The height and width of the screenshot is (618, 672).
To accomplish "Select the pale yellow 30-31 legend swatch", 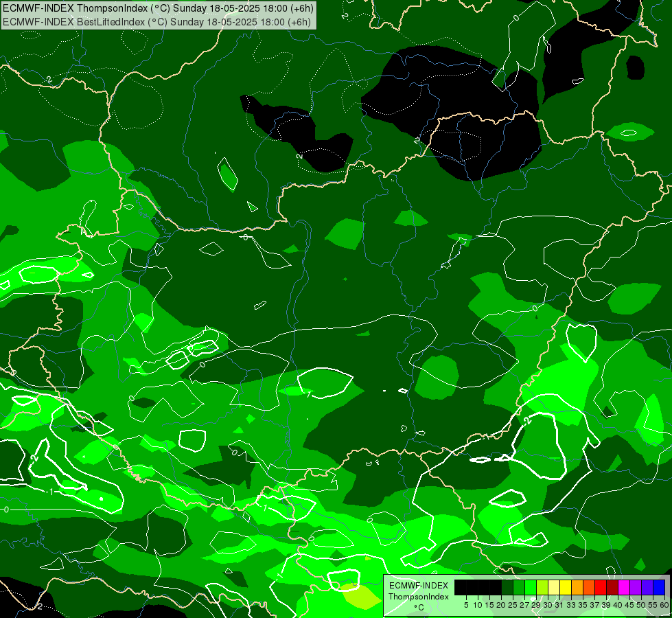I will (x=554, y=587).
